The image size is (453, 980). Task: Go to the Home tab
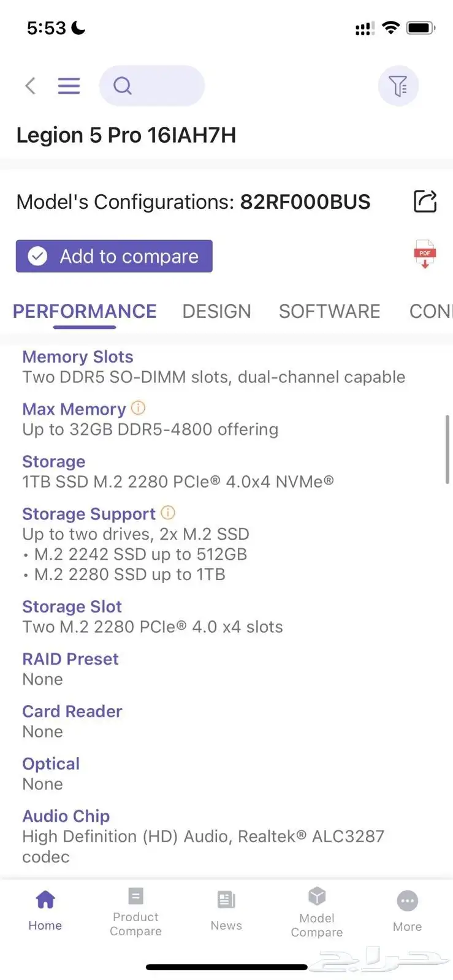click(x=45, y=910)
